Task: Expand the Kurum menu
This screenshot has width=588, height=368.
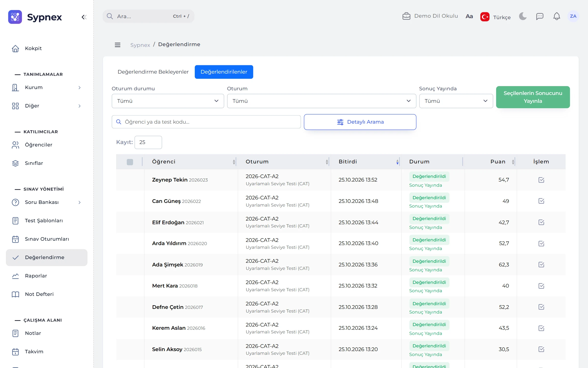Action: pyautogui.click(x=47, y=87)
